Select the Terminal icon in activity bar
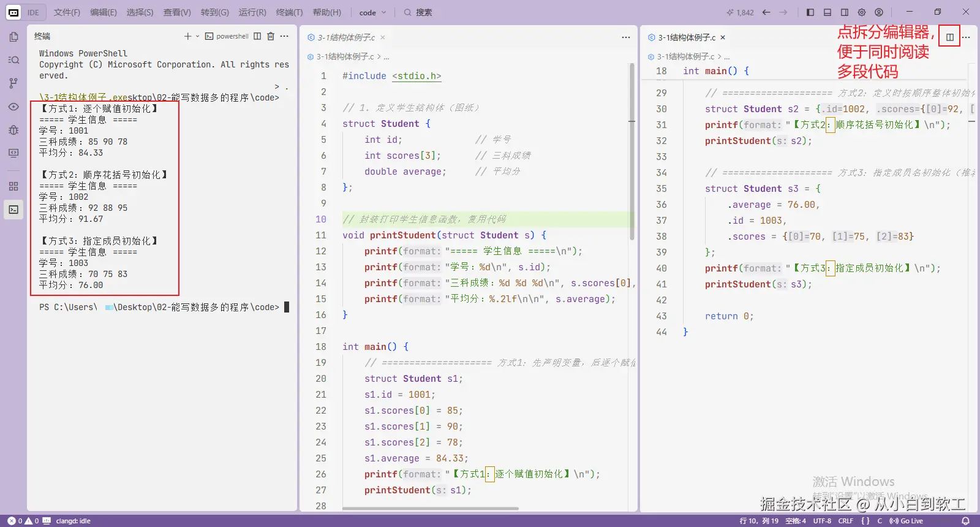980x527 pixels. click(x=13, y=210)
